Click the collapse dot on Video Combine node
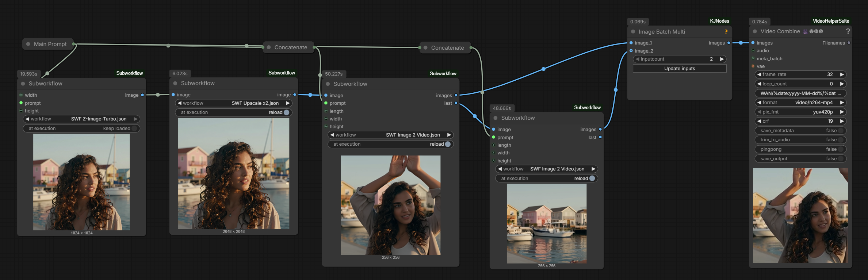Viewport: 868px width, 280px height. [x=755, y=31]
